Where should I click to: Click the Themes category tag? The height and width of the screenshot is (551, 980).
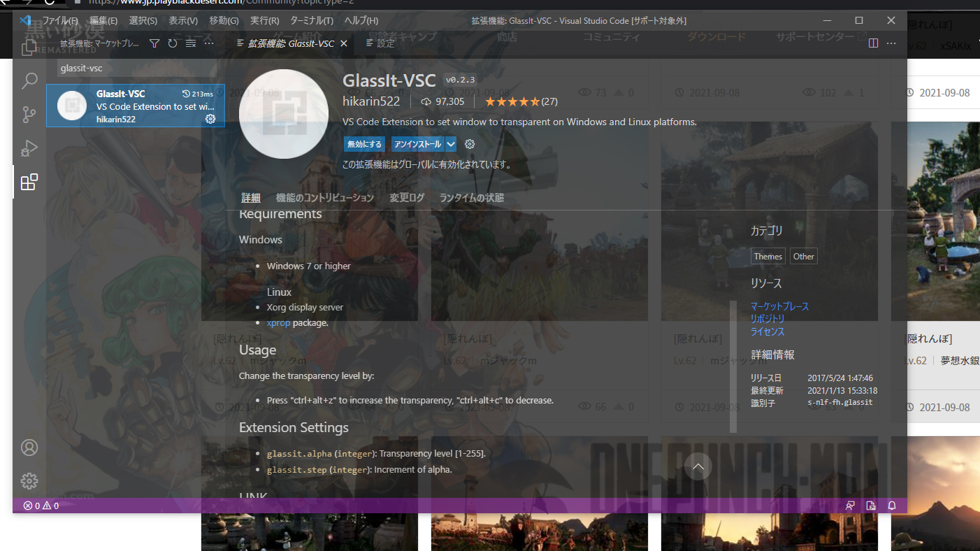[768, 257]
